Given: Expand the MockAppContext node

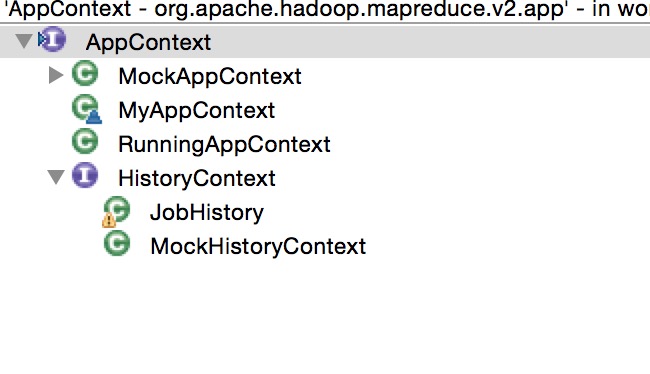Looking at the screenshot, I should point(56,75).
